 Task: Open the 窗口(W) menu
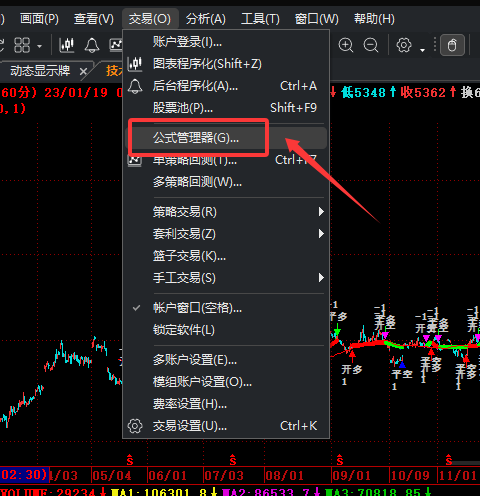[317, 19]
